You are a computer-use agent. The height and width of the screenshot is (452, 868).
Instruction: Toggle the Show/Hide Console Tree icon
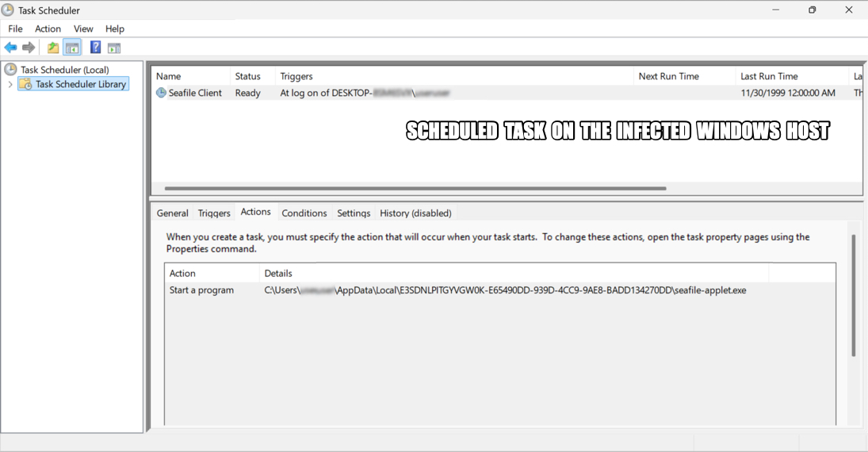coord(72,48)
